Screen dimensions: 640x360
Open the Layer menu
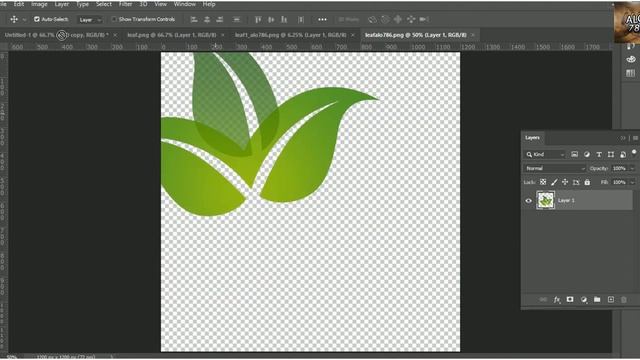point(62,4)
